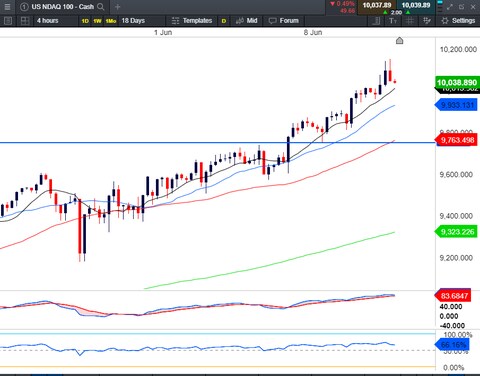Add a new chart tab with plus
This screenshot has width=480, height=376.
(x=117, y=7)
